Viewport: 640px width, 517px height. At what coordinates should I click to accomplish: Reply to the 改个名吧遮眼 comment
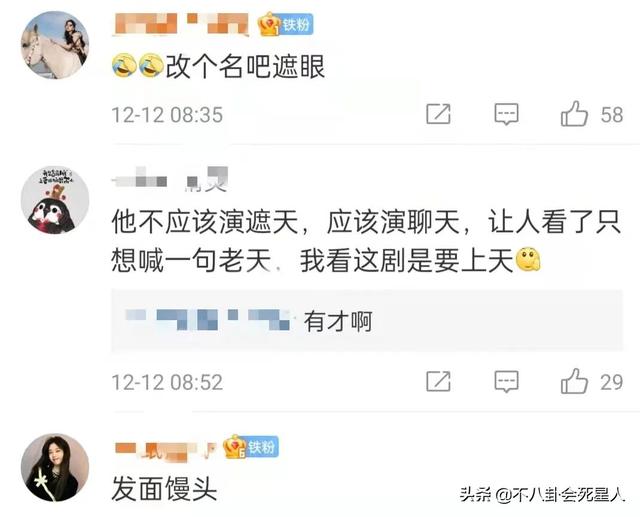point(506,114)
